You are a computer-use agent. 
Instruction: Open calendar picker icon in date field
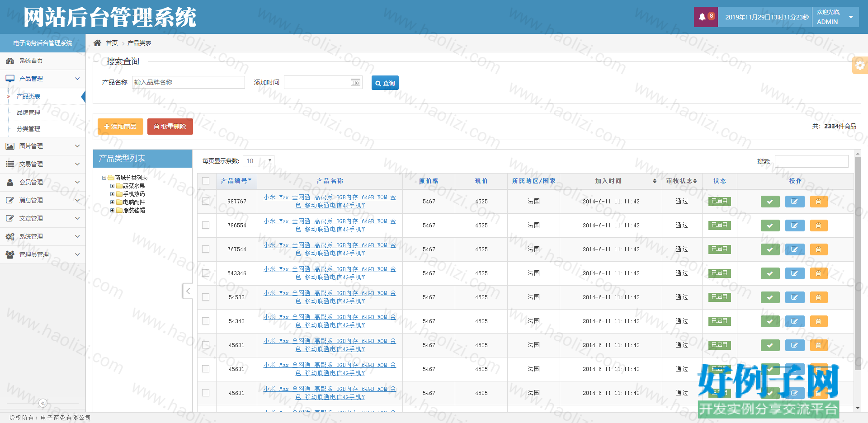coord(356,82)
